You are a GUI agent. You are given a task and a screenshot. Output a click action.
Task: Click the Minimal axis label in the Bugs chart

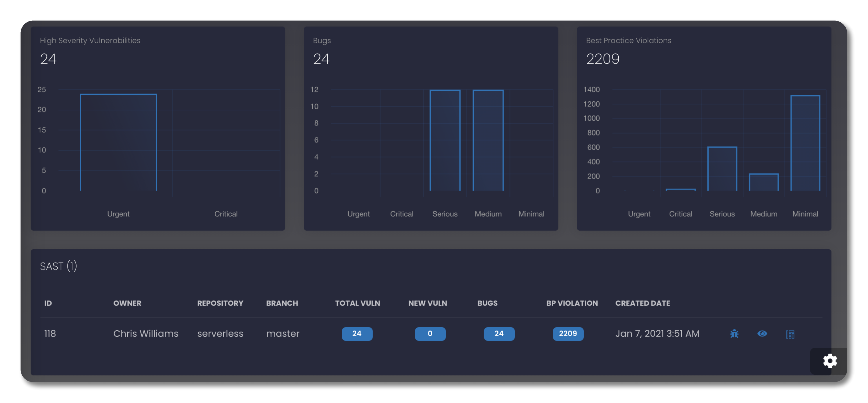tap(531, 214)
